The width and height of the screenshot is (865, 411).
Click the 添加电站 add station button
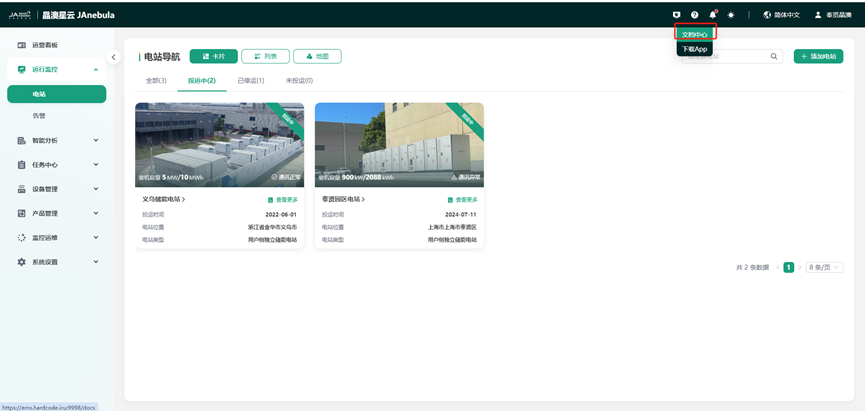point(818,57)
